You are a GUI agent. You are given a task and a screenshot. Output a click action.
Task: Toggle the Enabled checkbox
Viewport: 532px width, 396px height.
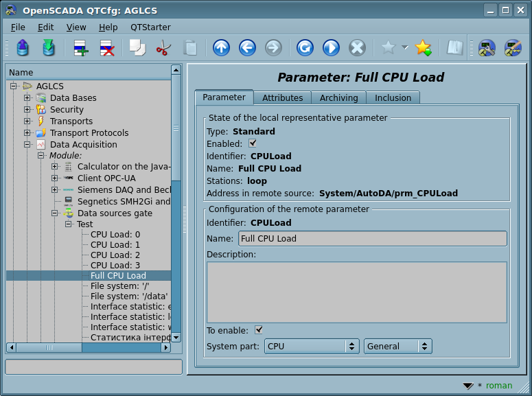pos(253,143)
